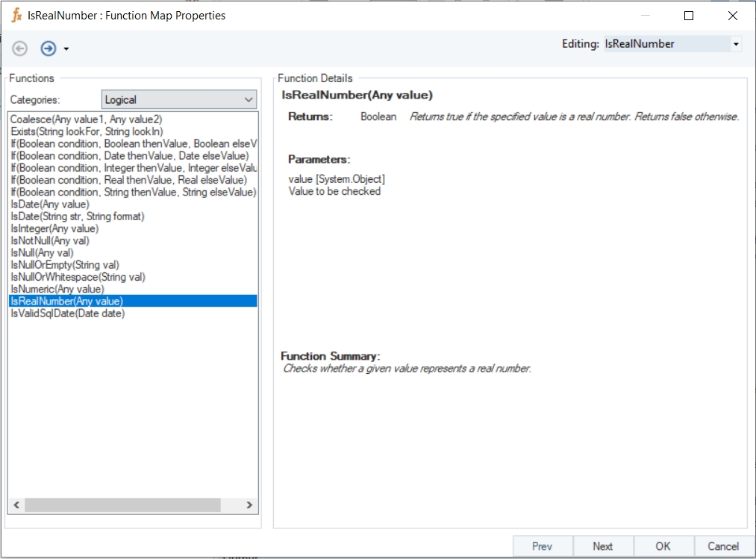Open the forward arrow history dropdown

66,49
